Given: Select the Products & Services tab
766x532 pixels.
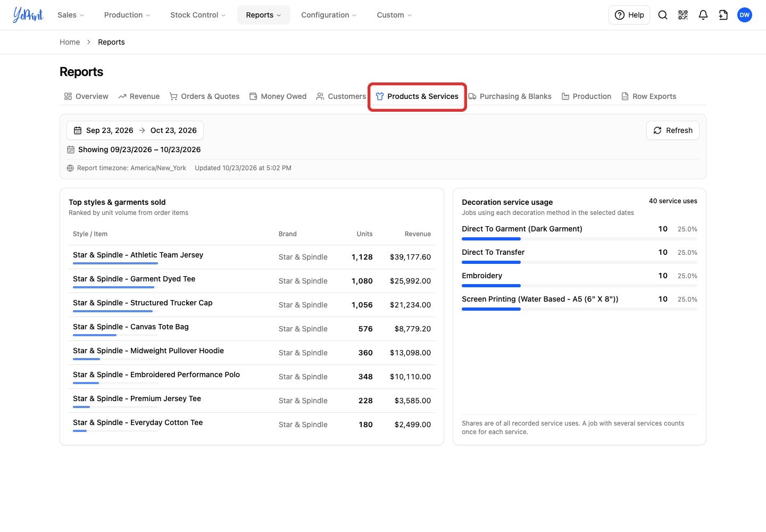Looking at the screenshot, I should coord(417,96).
